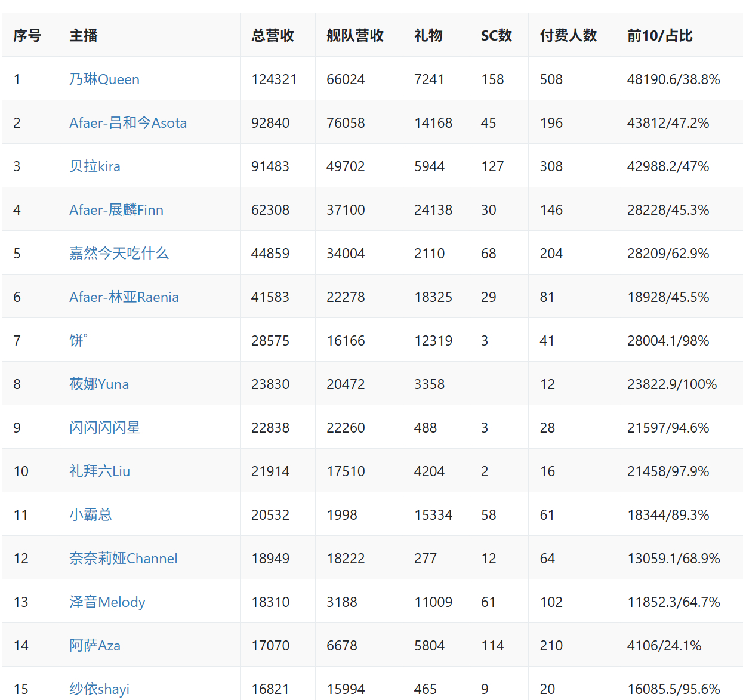Open the 纱依shayi streamer link

pyautogui.click(x=100, y=689)
